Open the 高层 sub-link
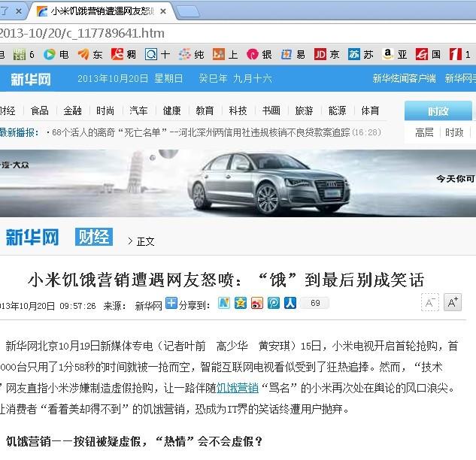The width and height of the screenshot is (476, 460). point(424,132)
